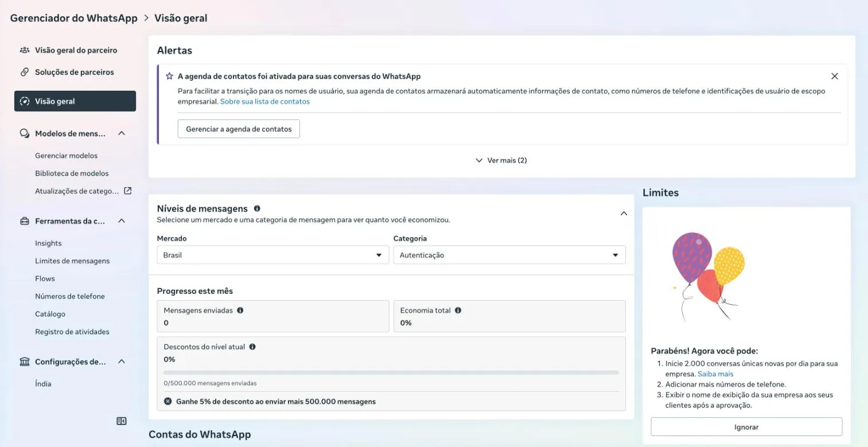Show info for Níveis de mensagens
Screen dimensions: 868x447
click(x=257, y=209)
